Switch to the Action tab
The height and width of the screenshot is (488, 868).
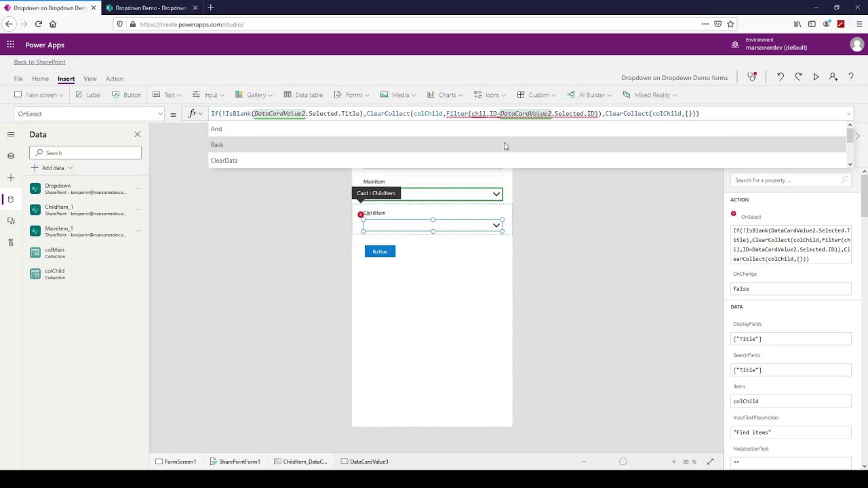pos(114,79)
